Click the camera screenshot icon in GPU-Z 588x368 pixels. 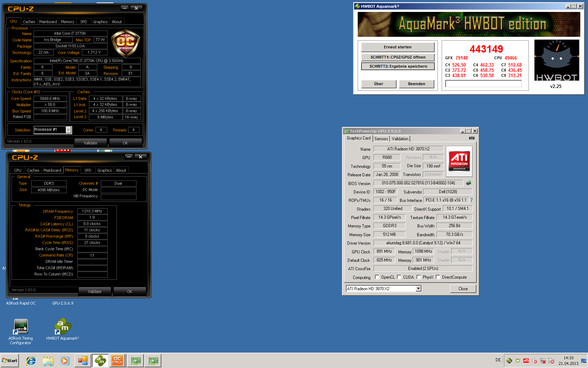coord(472,138)
